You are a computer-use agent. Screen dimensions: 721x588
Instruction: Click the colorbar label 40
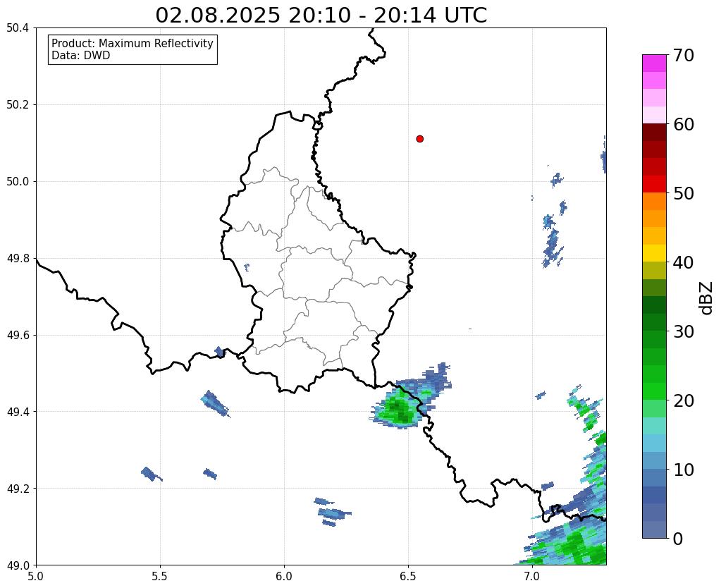tap(684, 262)
